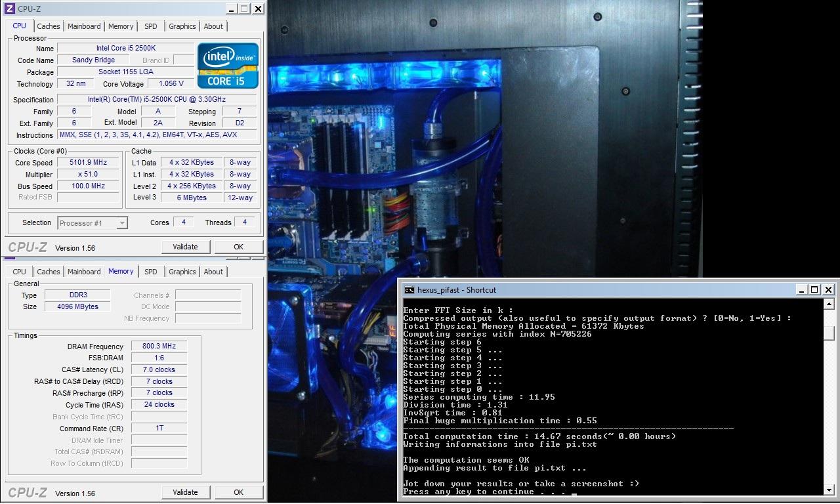Select Mainboard tab in lower CPU-Z window
The image size is (840, 504).
tap(84, 272)
